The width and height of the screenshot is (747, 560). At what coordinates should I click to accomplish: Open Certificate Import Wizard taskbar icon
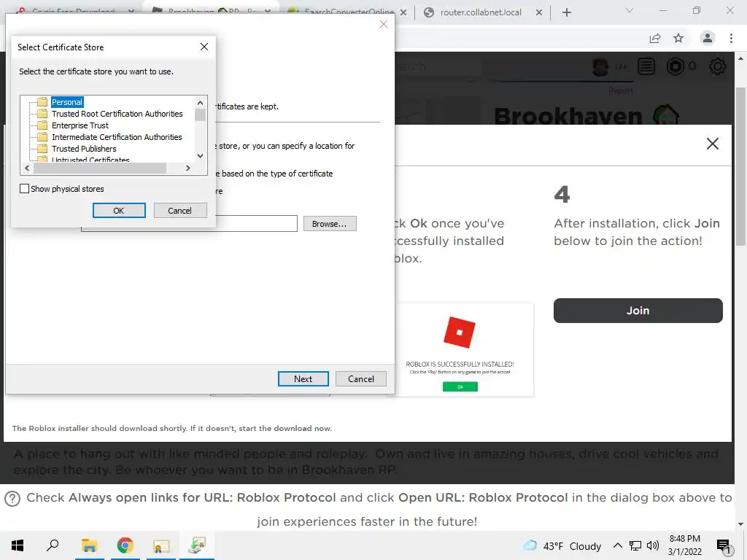tap(197, 545)
